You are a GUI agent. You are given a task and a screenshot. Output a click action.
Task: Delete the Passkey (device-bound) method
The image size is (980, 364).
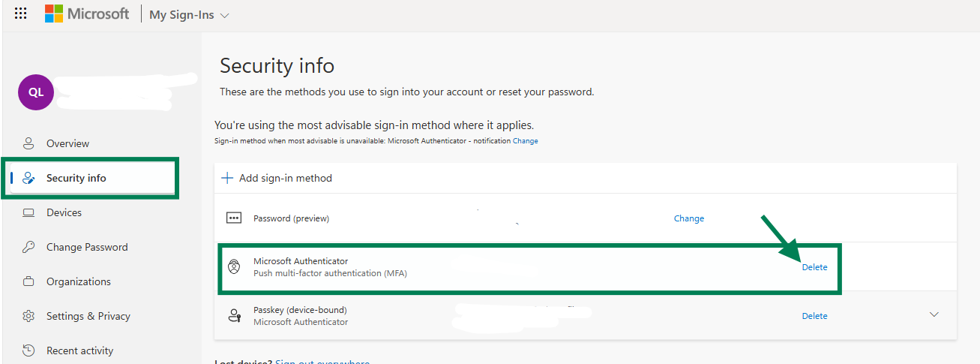(x=814, y=316)
